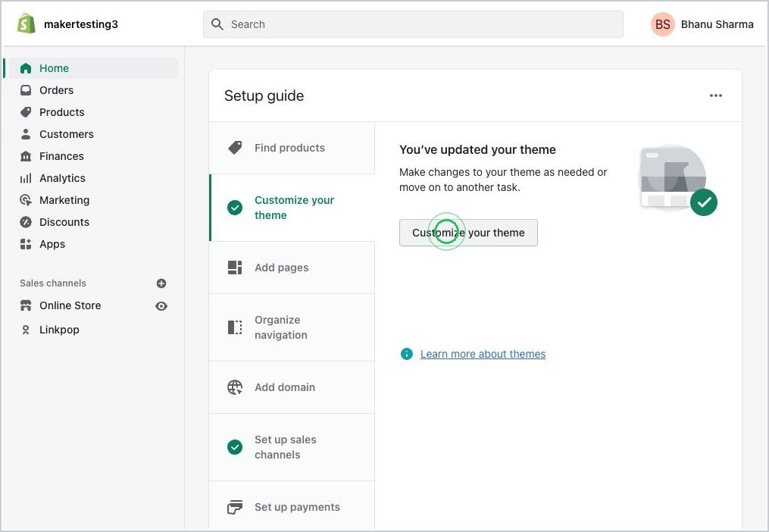Open the Customers person icon
The width and height of the screenshot is (769, 532).
click(26, 134)
